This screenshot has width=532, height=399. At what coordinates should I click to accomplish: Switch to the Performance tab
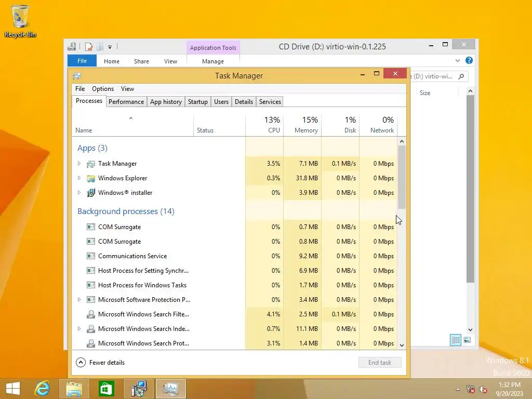[126, 102]
